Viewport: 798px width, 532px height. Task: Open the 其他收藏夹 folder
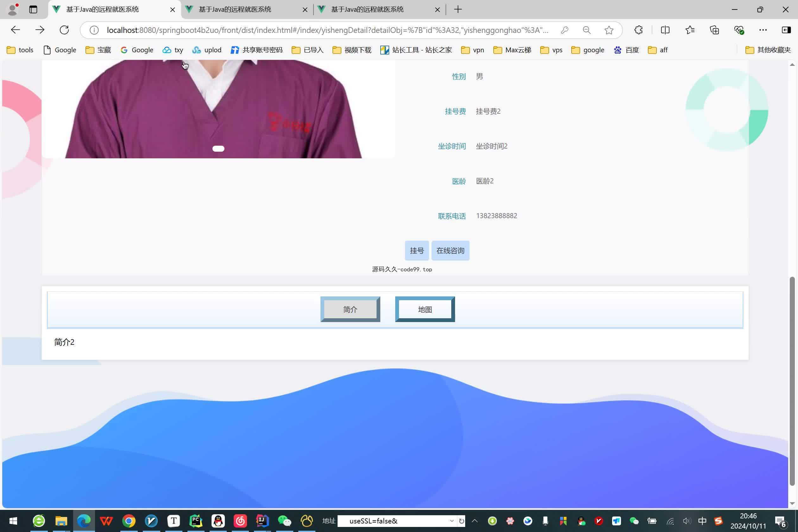coord(768,50)
